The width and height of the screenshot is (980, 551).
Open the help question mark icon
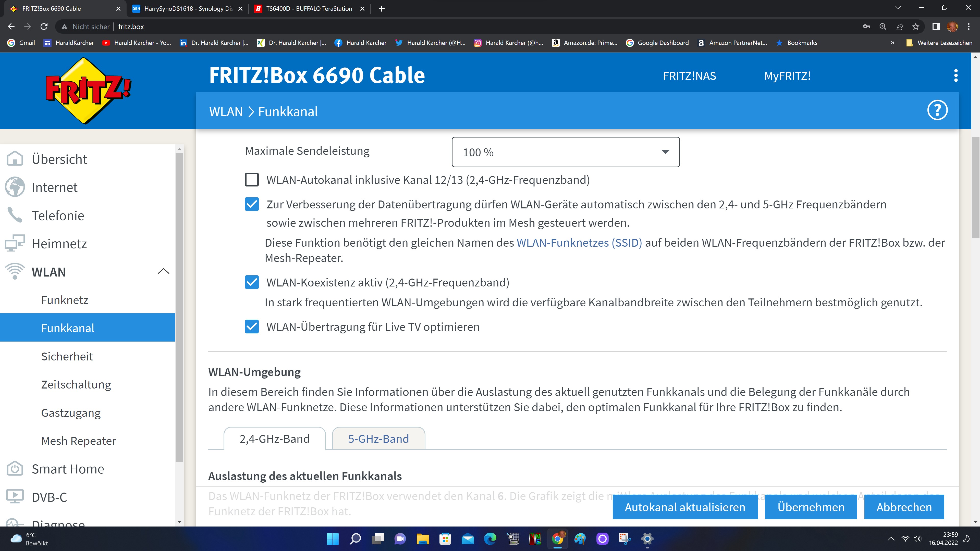(x=937, y=111)
